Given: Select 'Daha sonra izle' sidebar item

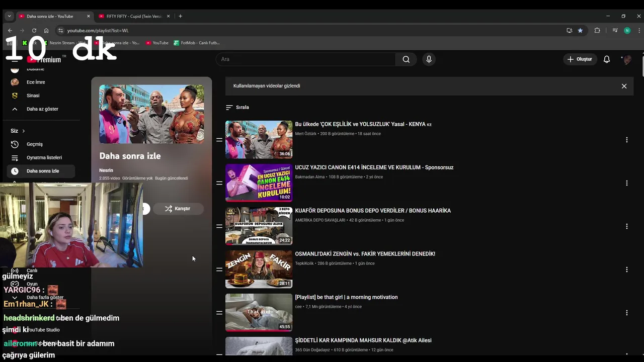Looking at the screenshot, I should click(41, 171).
